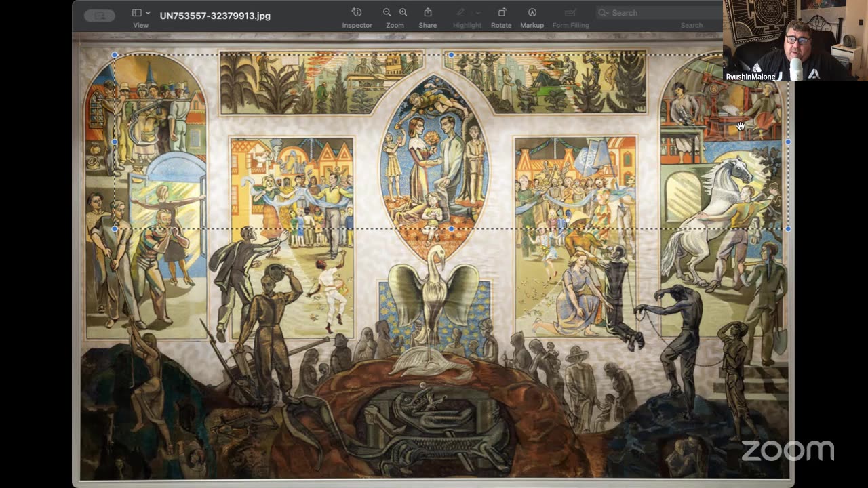Show the Markup toolbar
Screen dimensions: 868x488
pyautogui.click(x=532, y=12)
